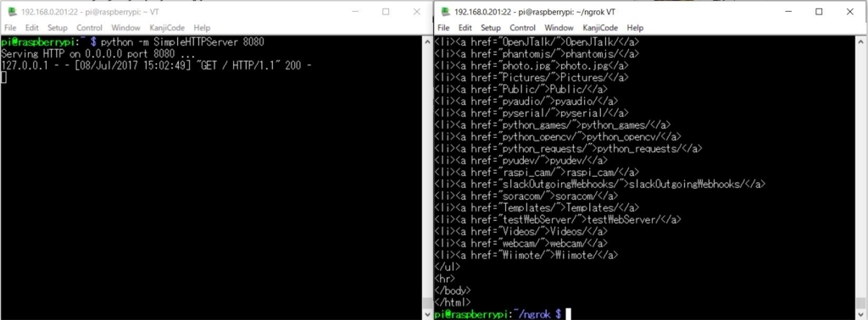Open File menu in left terminal window
The image size is (868, 320).
[x=10, y=28]
